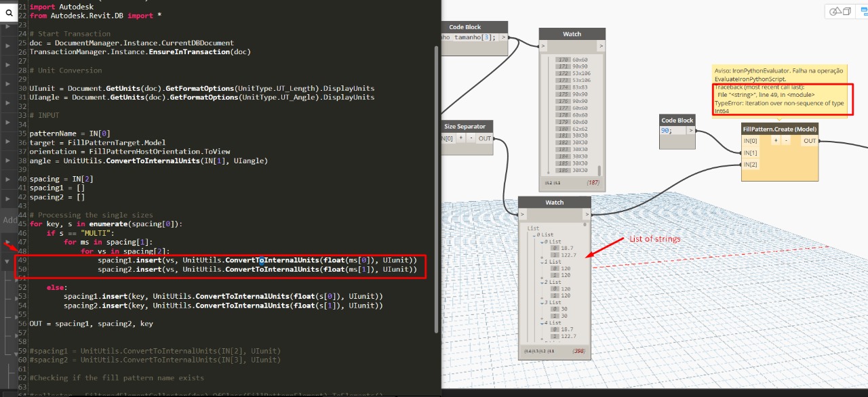This screenshot has height=397, width=868.
Task: Click scrollbar thumb of the lower Watch list
Action: pyautogui.click(x=585, y=224)
